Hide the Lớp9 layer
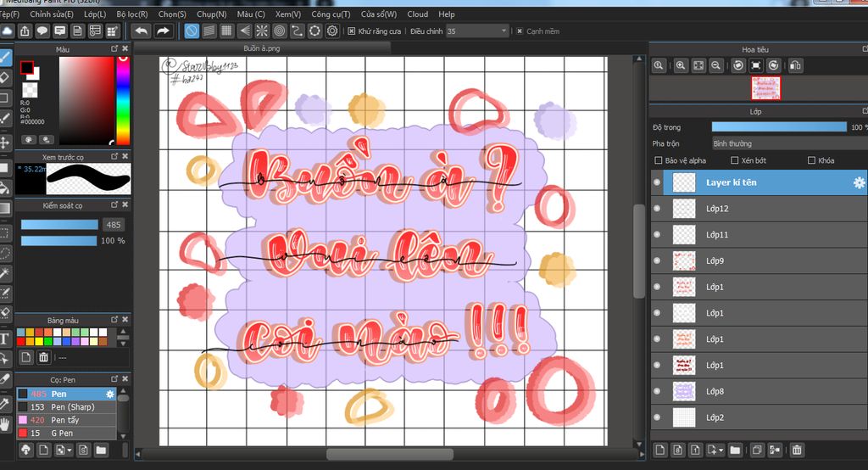Viewport: 868px width, 470px height. click(x=657, y=260)
